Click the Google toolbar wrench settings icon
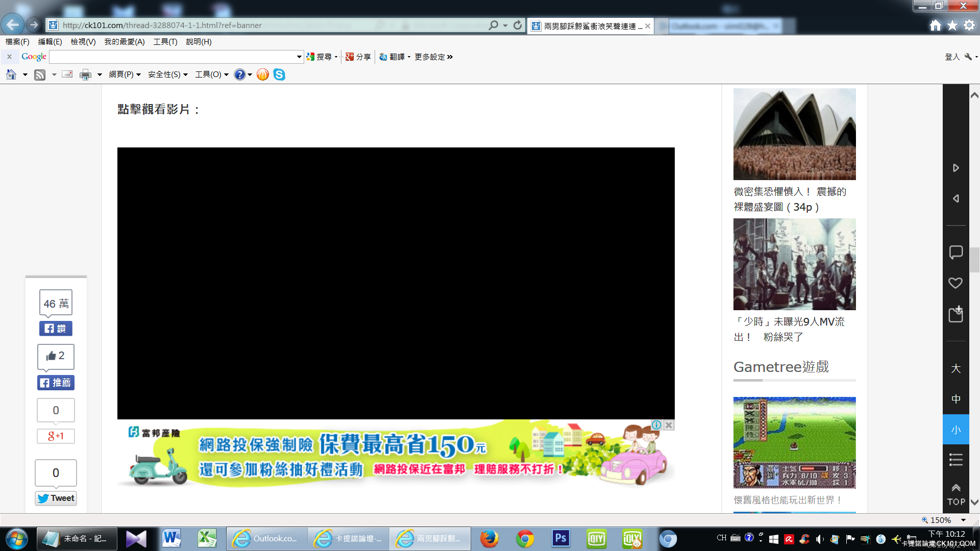This screenshot has width=980, height=551. pyautogui.click(x=968, y=57)
